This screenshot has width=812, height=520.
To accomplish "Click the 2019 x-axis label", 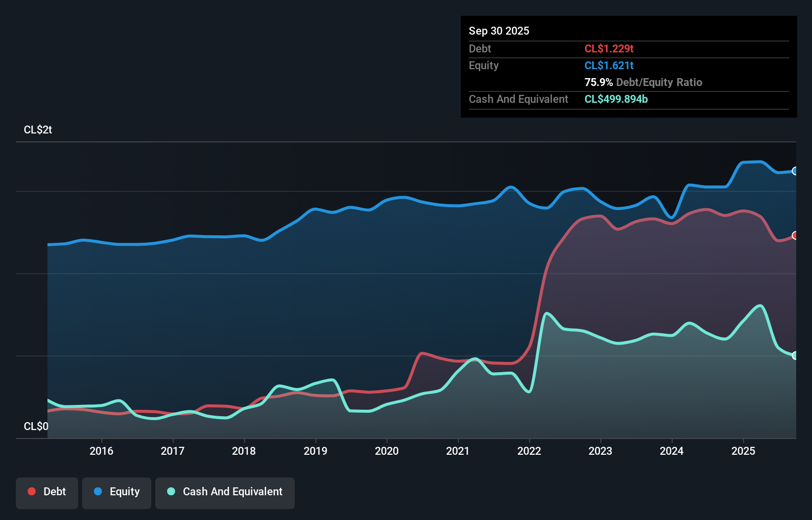I will pyautogui.click(x=316, y=451).
